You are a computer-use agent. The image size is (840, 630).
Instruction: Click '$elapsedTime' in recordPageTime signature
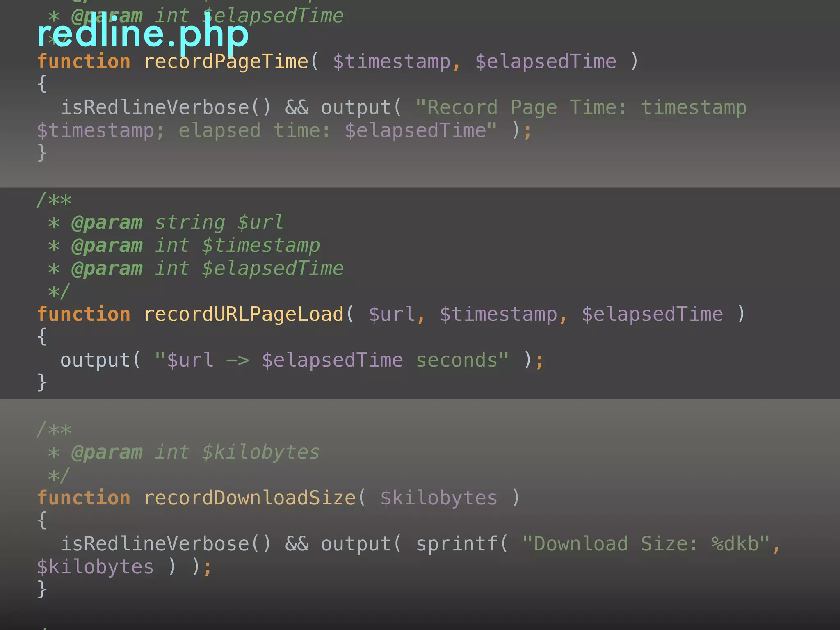(x=546, y=62)
